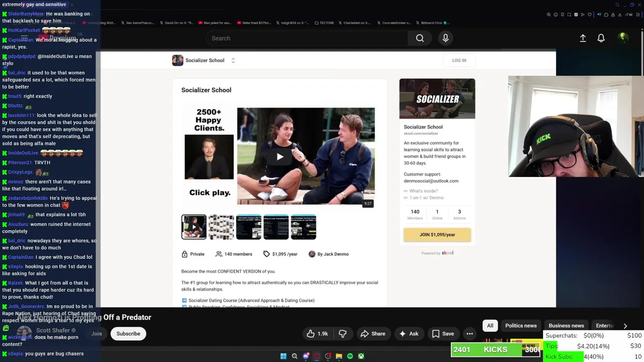This screenshot has height=362, width=644.
Task: Click the $1,095/year price tag icon
Action: [x=267, y=254]
